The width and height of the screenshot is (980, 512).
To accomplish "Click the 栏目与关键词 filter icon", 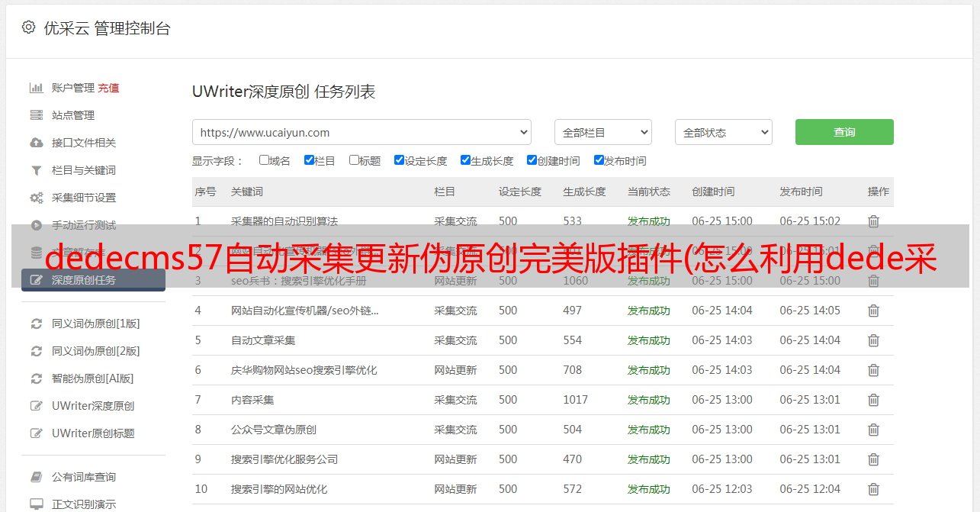I will click(36, 170).
